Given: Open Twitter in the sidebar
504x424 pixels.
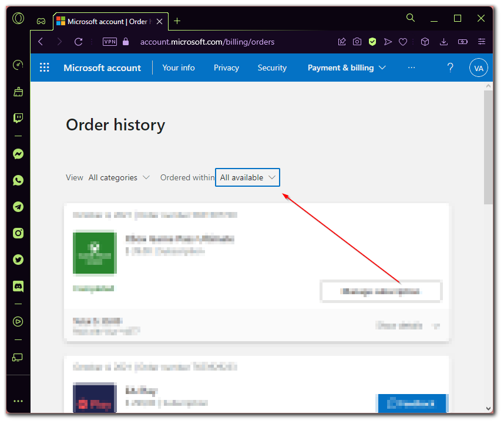Looking at the screenshot, I should pos(18,260).
